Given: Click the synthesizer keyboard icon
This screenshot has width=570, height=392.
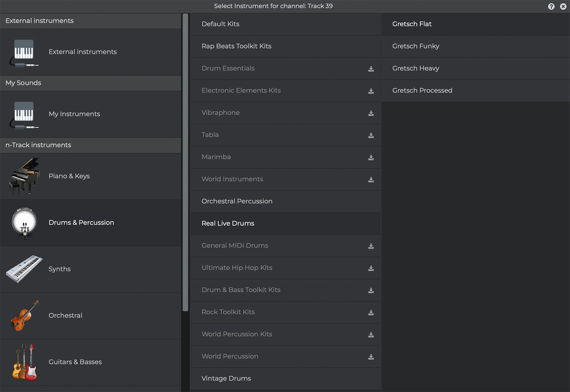Looking at the screenshot, I should pyautogui.click(x=25, y=269).
